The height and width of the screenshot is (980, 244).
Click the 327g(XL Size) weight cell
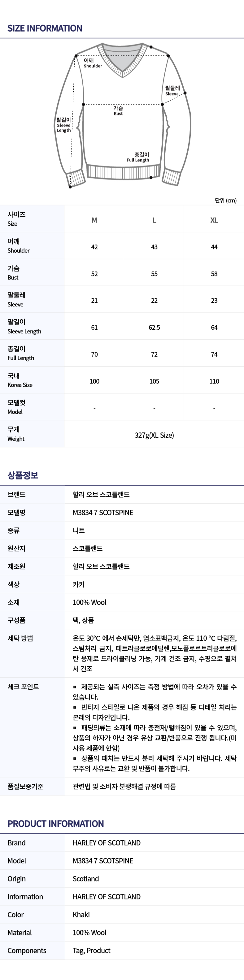coord(154,435)
